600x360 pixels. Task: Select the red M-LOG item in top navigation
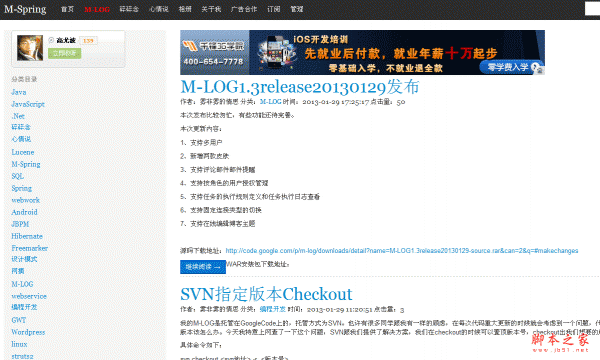(97, 9)
